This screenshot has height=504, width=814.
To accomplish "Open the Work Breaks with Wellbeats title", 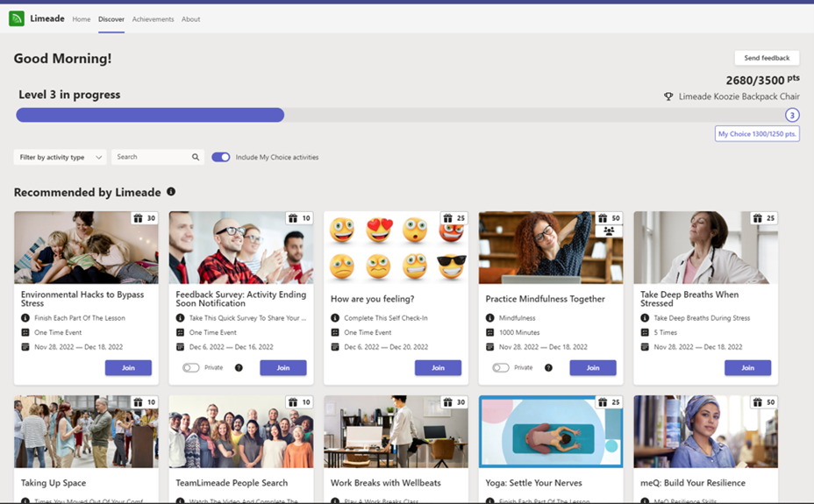I will pyautogui.click(x=386, y=483).
